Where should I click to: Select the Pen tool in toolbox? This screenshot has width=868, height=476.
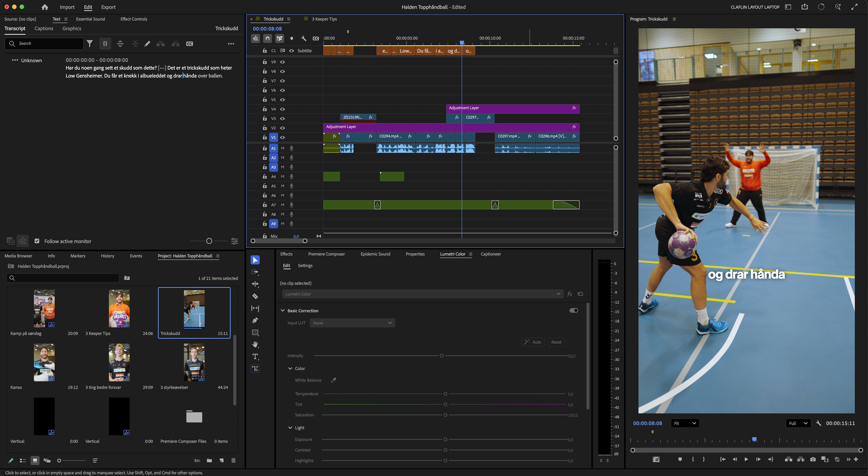click(255, 320)
